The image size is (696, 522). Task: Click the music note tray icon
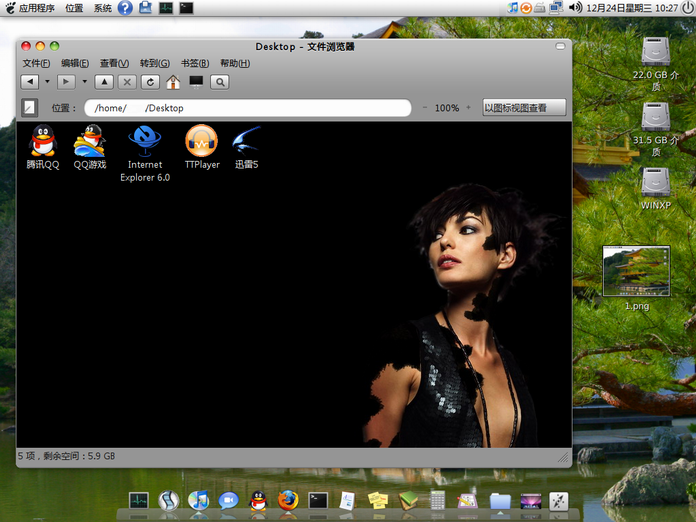click(512, 8)
